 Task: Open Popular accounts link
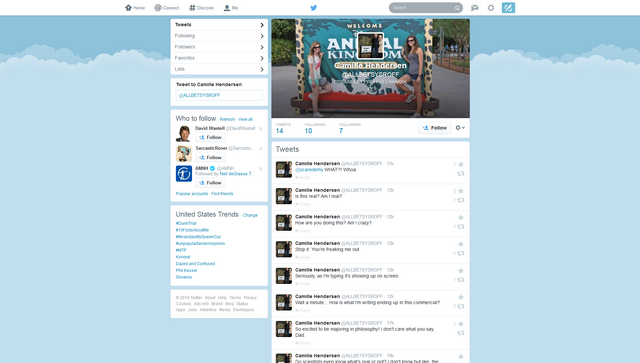(x=192, y=194)
